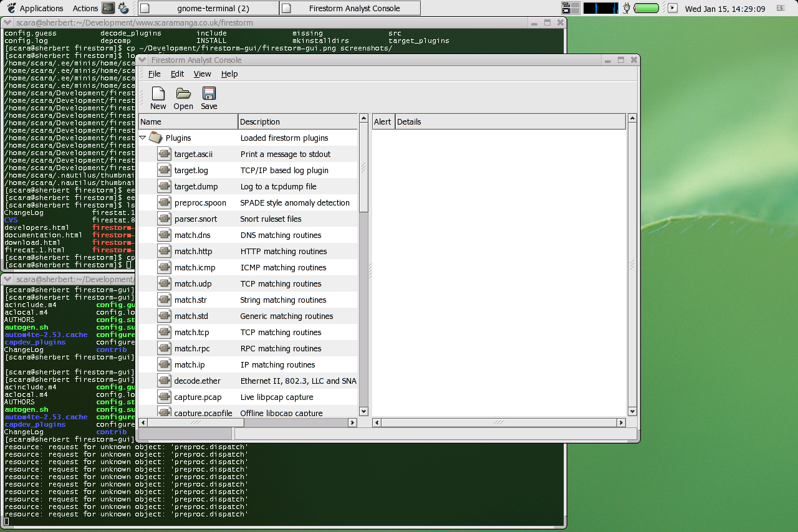Click the match.http plugin icon
Image resolution: width=798 pixels, height=532 pixels.
coord(165,251)
